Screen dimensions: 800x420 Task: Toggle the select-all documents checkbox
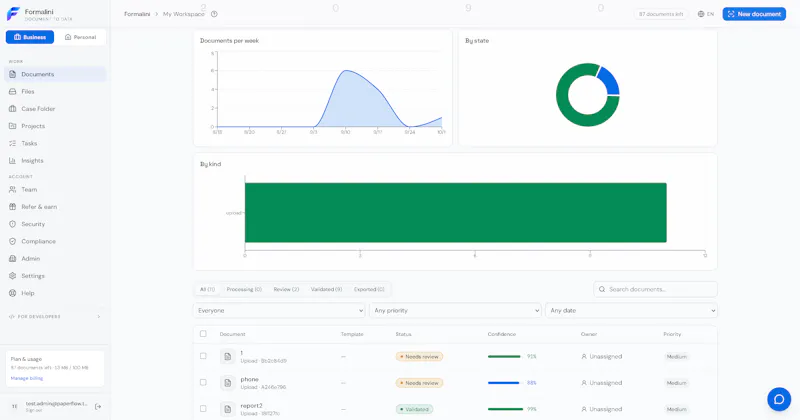[203, 334]
